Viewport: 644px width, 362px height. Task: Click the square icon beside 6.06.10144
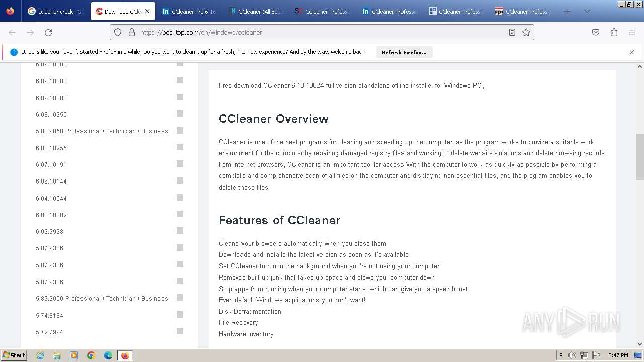click(180, 180)
